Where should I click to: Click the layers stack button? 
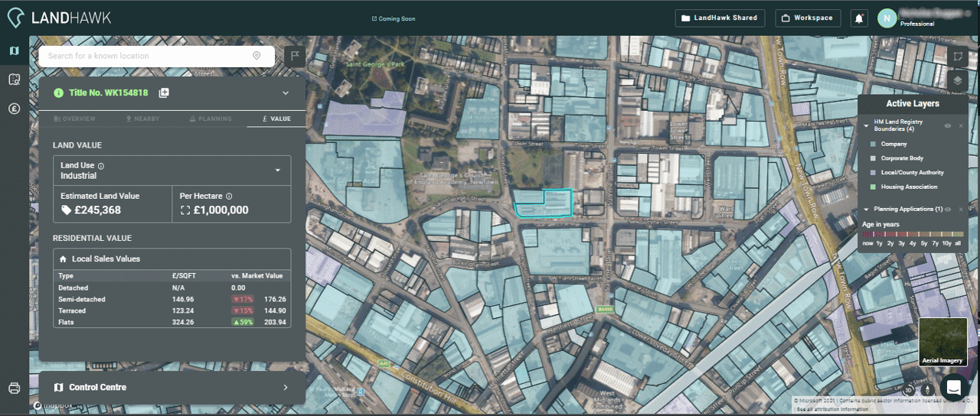[x=958, y=80]
